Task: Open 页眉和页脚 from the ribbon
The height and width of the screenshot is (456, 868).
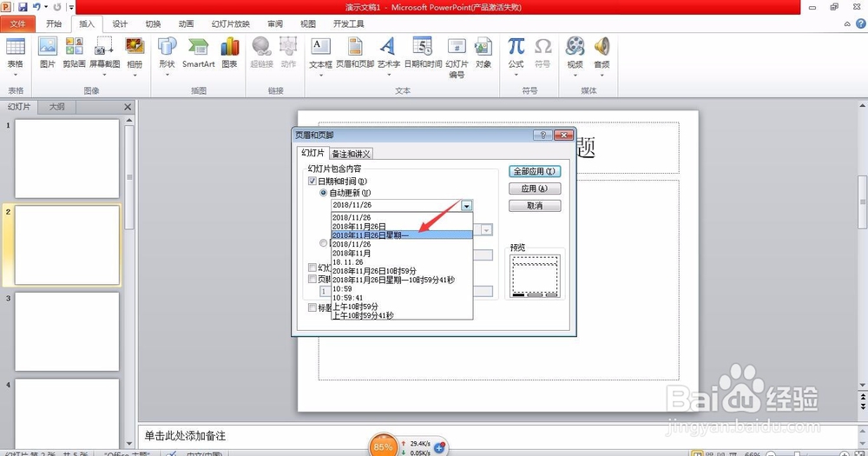Action: (x=355, y=53)
